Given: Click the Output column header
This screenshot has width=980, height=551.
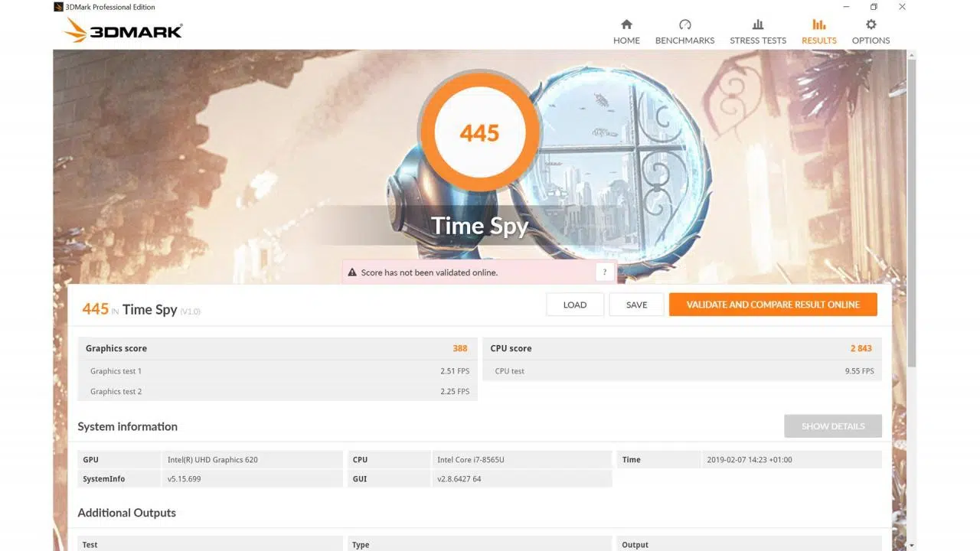Looking at the screenshot, I should pyautogui.click(x=635, y=545).
